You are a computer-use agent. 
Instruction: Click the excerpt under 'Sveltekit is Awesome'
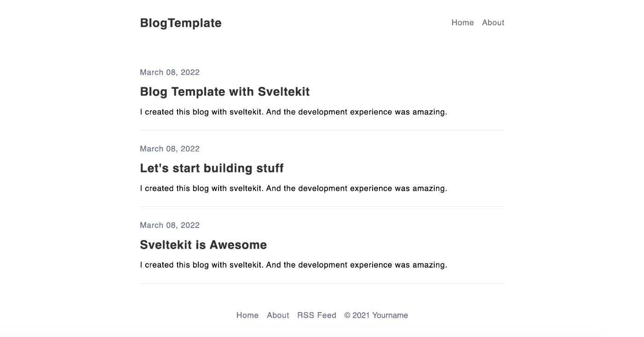point(293,265)
